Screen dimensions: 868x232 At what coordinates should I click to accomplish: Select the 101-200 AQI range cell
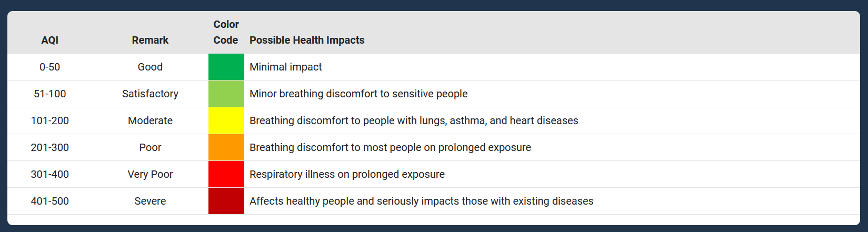[50, 120]
